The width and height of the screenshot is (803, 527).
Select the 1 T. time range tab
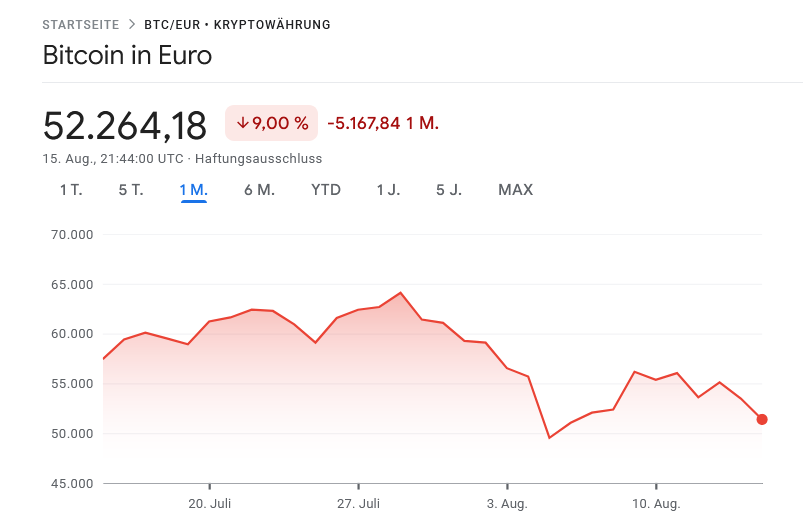(x=71, y=190)
